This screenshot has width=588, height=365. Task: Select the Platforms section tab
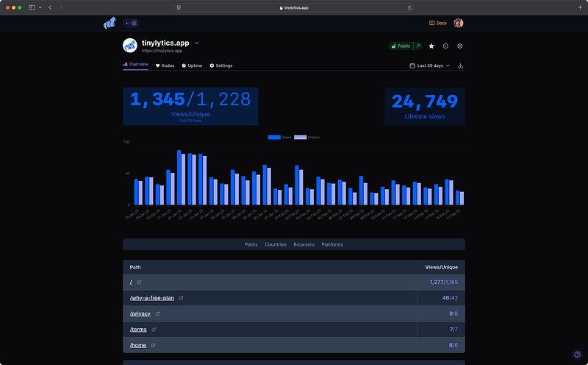coord(332,244)
